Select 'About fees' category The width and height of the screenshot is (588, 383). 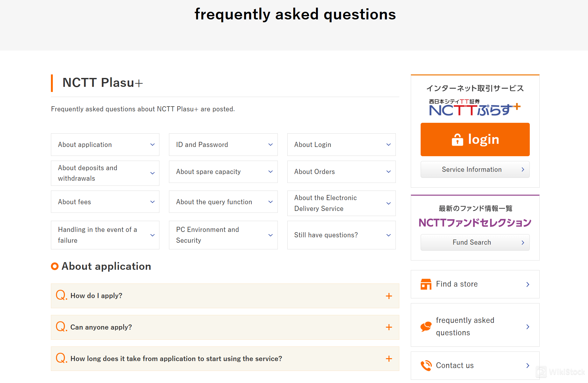(x=105, y=202)
